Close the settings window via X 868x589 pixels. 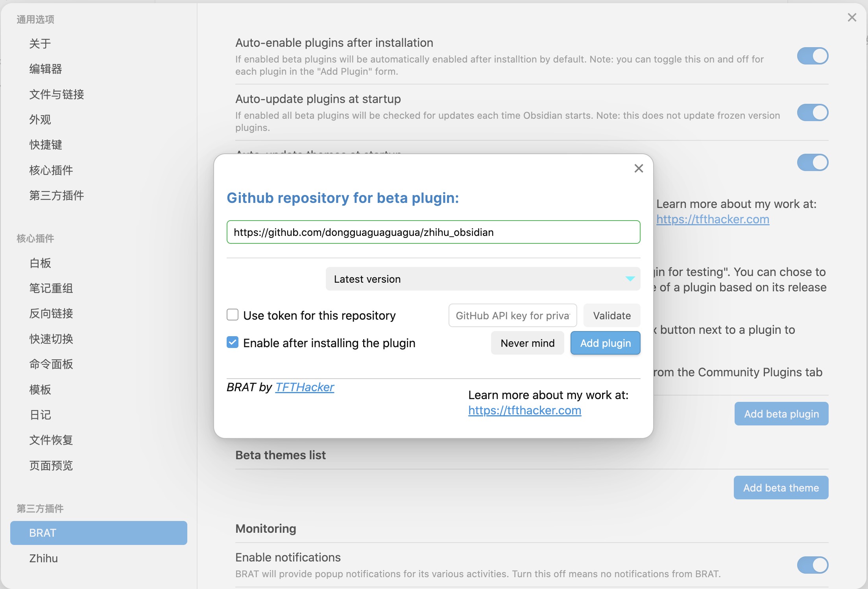point(852,17)
